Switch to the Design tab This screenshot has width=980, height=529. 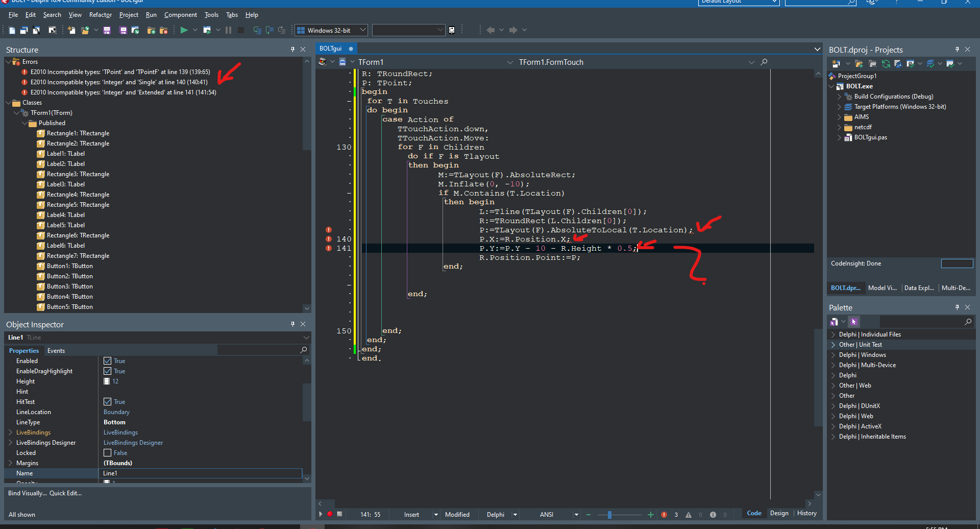tap(779, 513)
